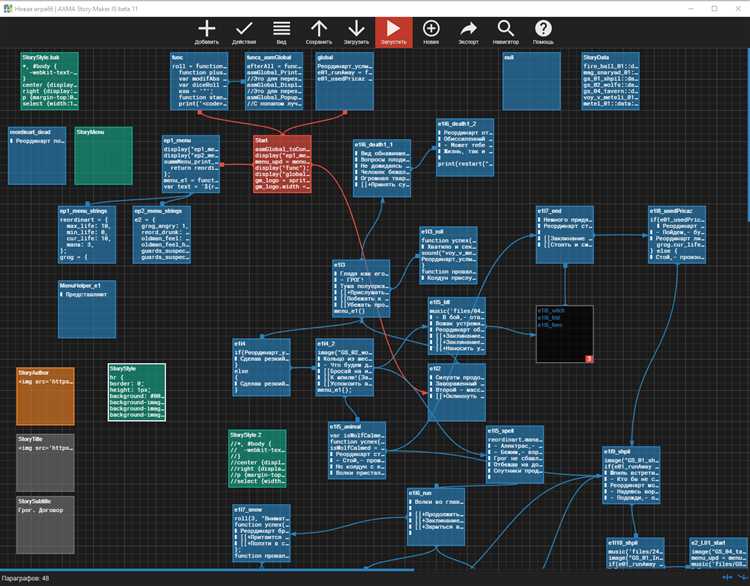Screen dimensions: 750x586
Task: Select the e1t8_usedPricaz node
Action: coord(677,235)
